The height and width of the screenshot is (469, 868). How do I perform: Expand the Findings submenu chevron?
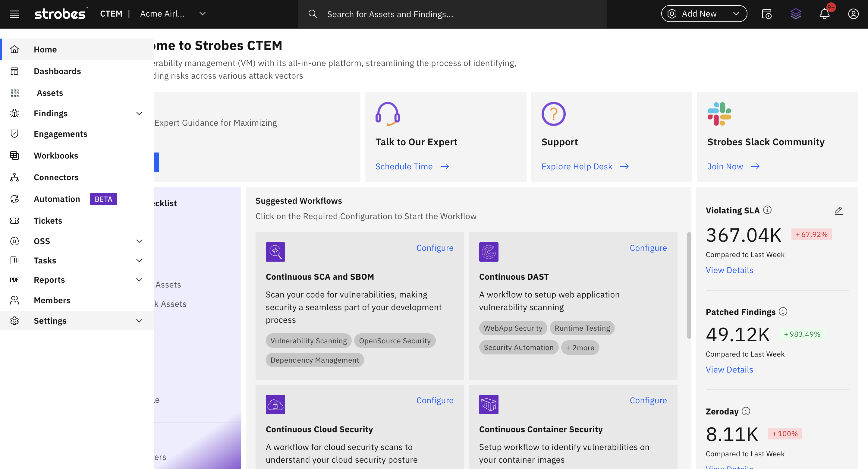point(139,113)
